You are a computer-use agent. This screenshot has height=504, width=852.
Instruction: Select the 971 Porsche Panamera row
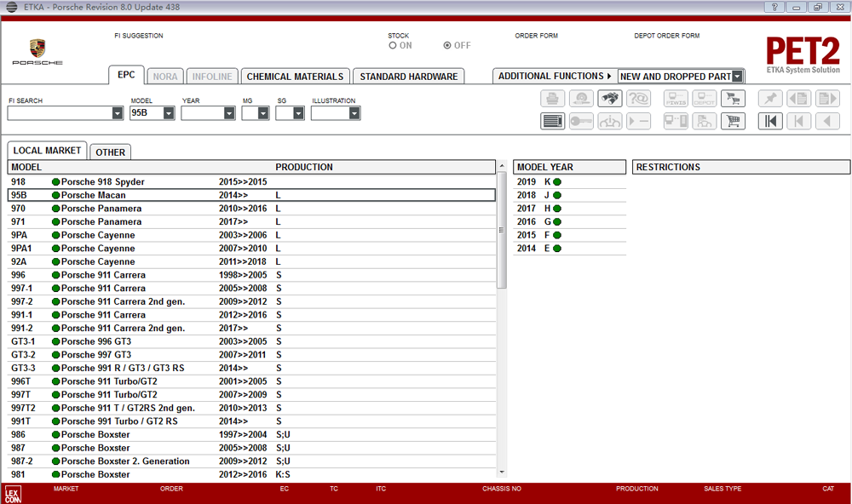click(x=251, y=221)
